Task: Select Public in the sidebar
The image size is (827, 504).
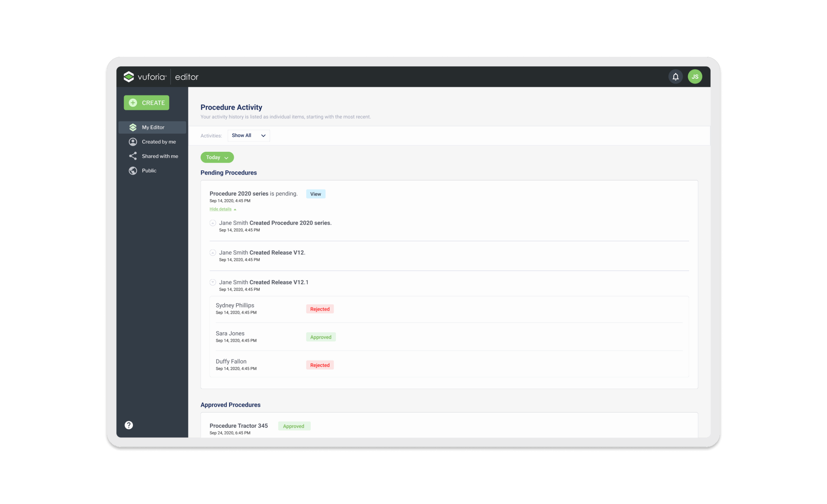Action: tap(149, 171)
